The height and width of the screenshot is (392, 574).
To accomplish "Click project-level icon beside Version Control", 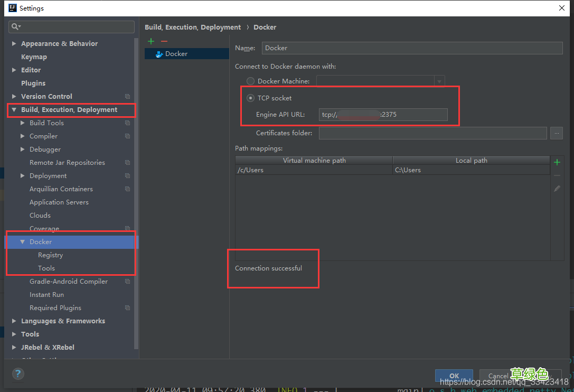I will pos(127,96).
